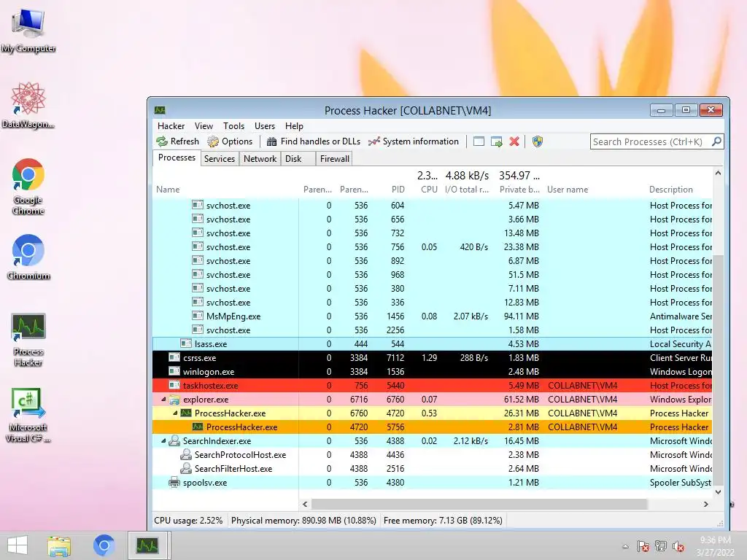Open Microsoft Visual C# desktop shortcut
Image resolution: width=747 pixels, height=560 pixels.
tap(28, 415)
